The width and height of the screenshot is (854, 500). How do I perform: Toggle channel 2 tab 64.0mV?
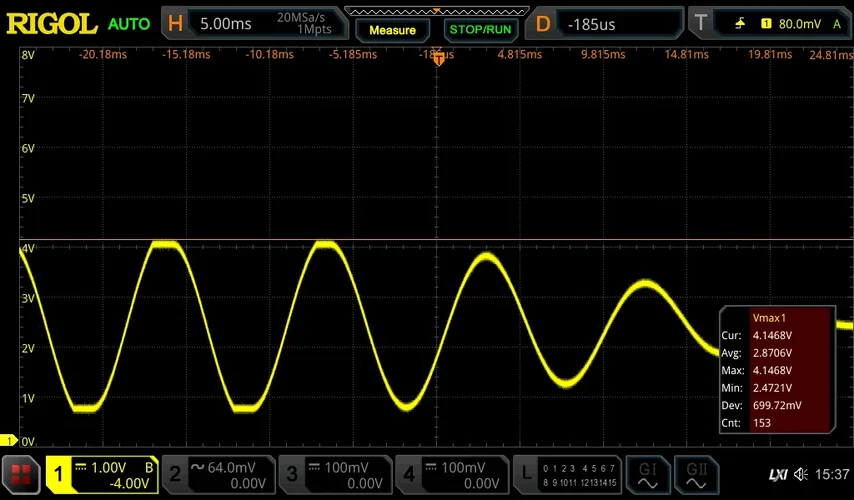coord(218,475)
